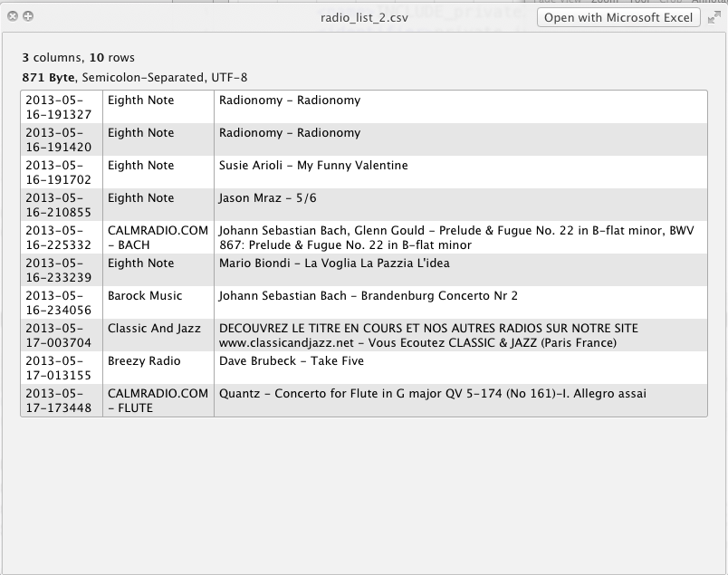This screenshot has height=575, width=728.
Task: Click the zoom plus button beside close
Action: (28, 16)
